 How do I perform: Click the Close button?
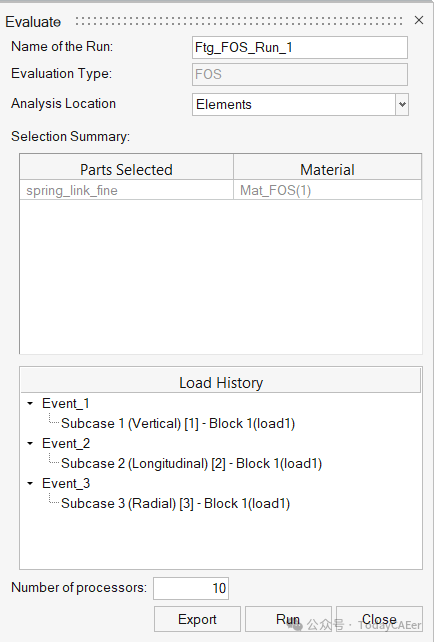point(379,619)
